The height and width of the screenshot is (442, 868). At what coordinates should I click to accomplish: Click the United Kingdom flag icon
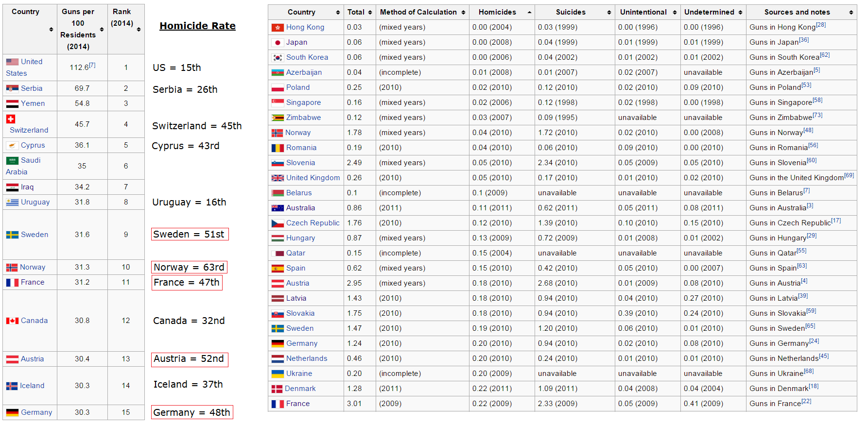click(x=278, y=178)
